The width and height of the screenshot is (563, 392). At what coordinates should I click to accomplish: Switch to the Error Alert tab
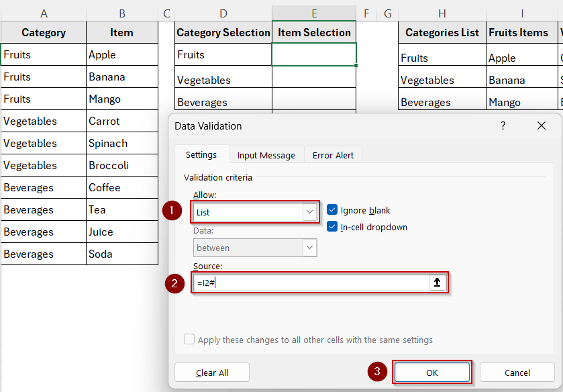pyautogui.click(x=333, y=155)
